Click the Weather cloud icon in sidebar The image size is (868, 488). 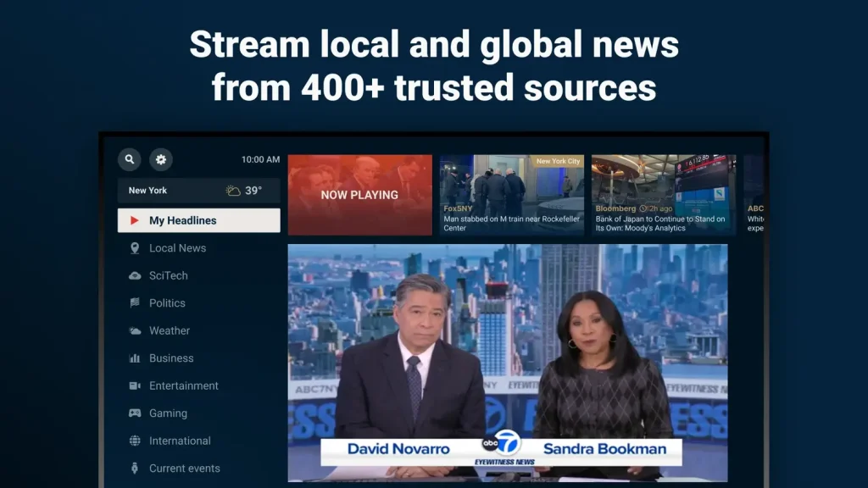[x=136, y=330]
